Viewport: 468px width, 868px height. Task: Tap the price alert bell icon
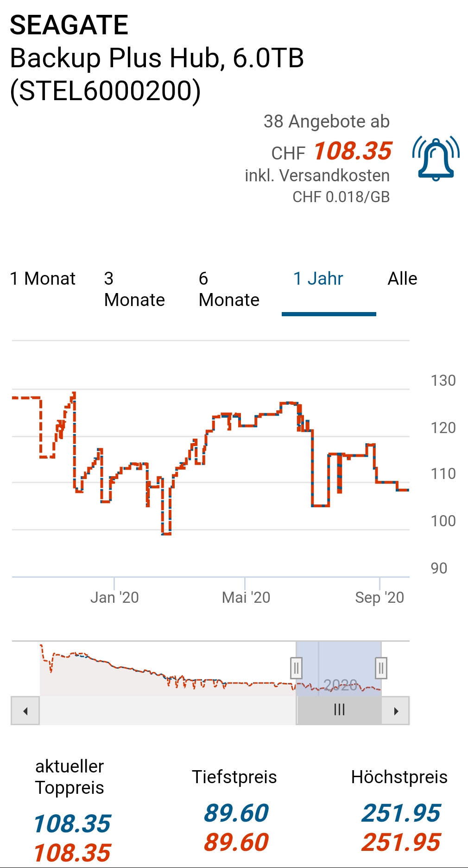[x=436, y=159]
